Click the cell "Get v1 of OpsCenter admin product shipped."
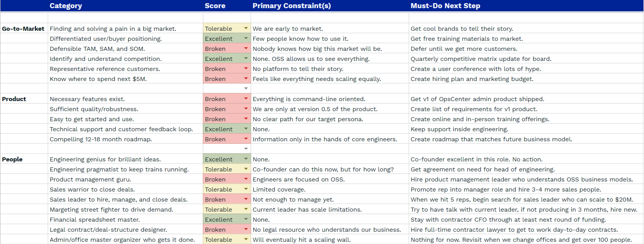Viewport: 644px width, 244px height. (477, 99)
